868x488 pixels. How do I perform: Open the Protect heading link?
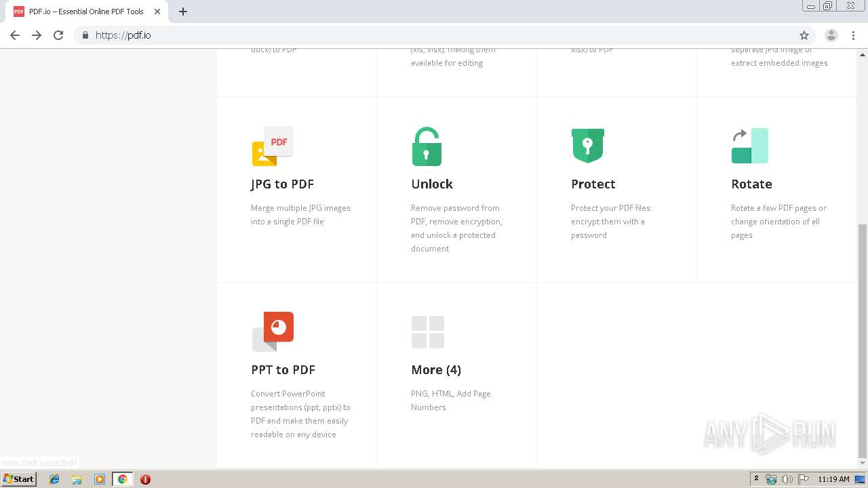[x=593, y=184]
